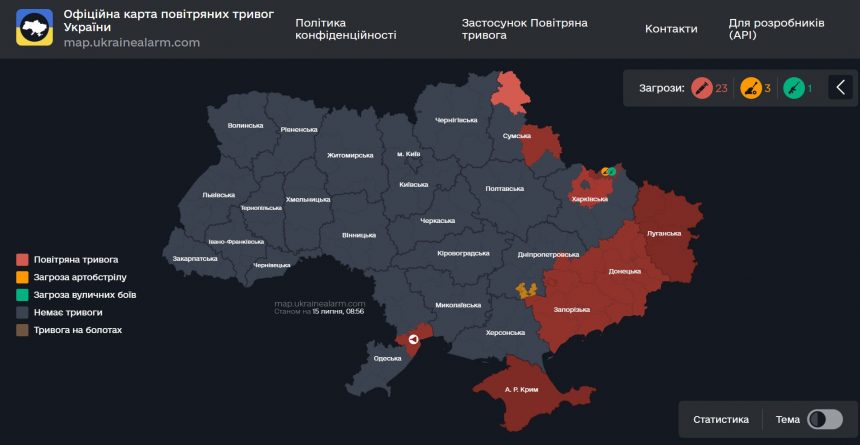Click the orange Загроза артобстрілу legend swatch
The width and height of the screenshot is (860, 445).
click(x=22, y=277)
